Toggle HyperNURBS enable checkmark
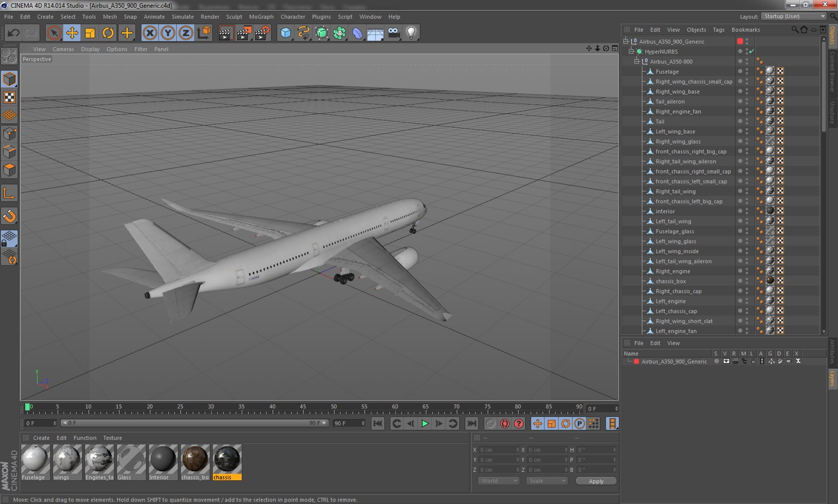 click(x=752, y=51)
